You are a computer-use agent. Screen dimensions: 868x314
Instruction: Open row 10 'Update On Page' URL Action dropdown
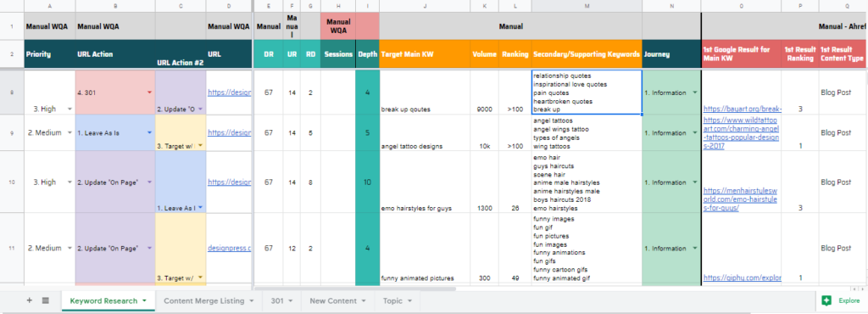click(149, 182)
